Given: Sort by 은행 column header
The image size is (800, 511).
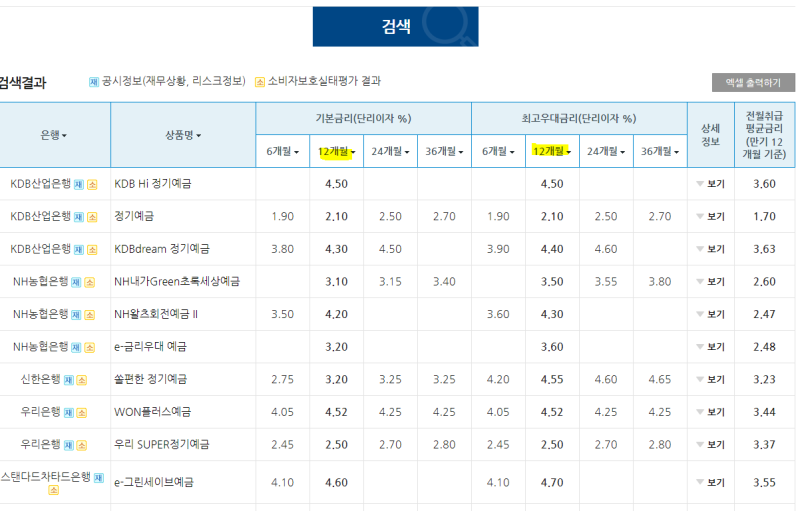Looking at the screenshot, I should 54,135.
